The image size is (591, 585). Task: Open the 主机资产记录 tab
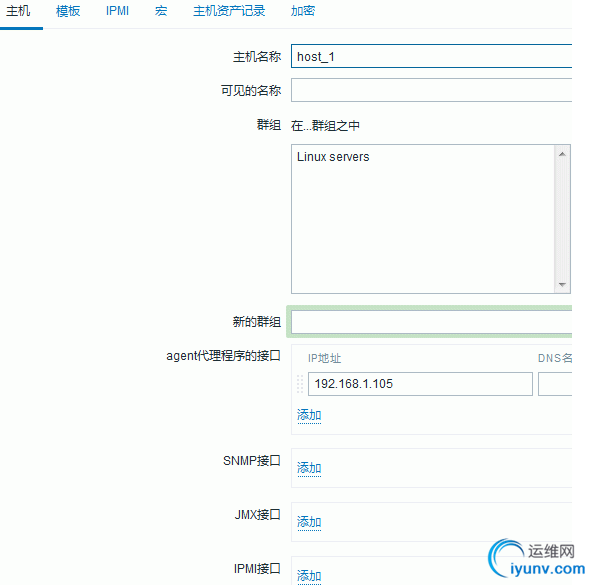(229, 11)
